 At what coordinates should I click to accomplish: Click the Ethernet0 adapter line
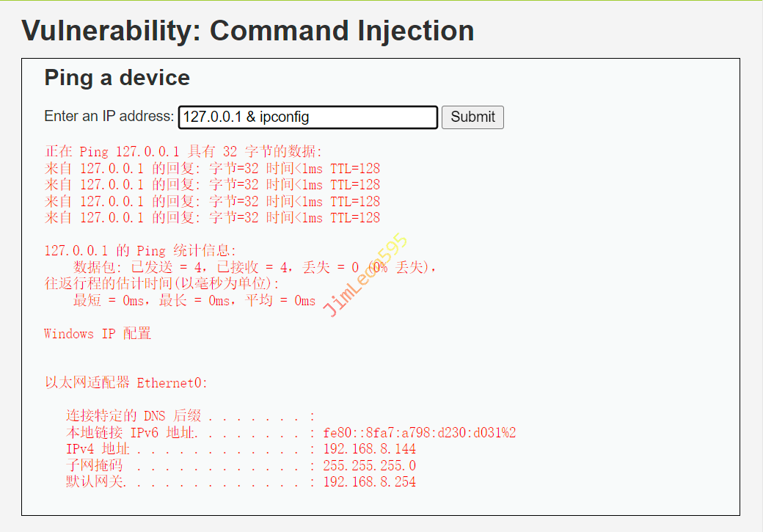(126, 383)
